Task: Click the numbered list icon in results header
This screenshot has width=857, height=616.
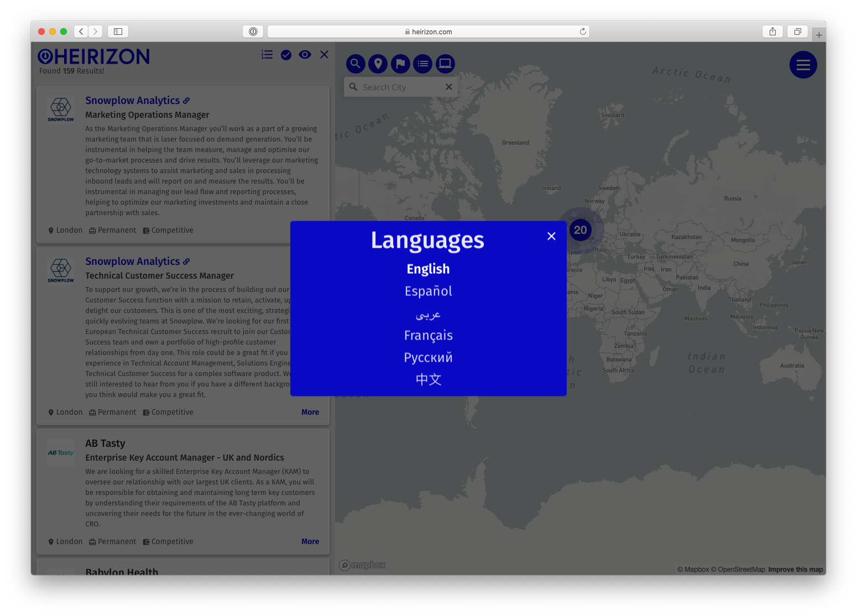Action: pyautogui.click(x=267, y=55)
